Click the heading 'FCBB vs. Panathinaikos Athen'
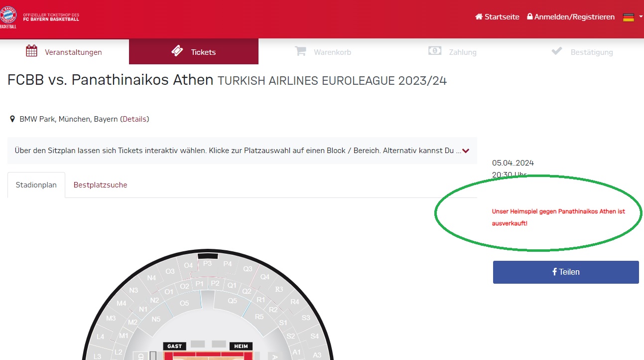The image size is (644, 360). pyautogui.click(x=111, y=80)
